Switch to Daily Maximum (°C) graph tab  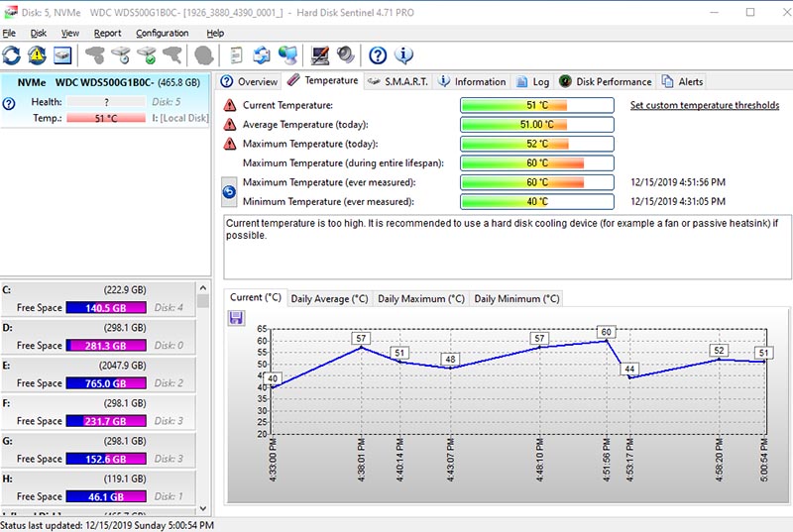pyautogui.click(x=420, y=298)
